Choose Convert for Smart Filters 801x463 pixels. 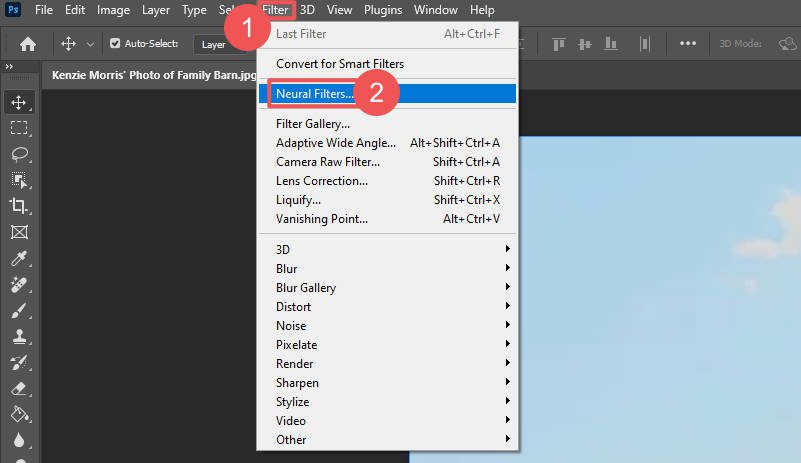pos(387,63)
